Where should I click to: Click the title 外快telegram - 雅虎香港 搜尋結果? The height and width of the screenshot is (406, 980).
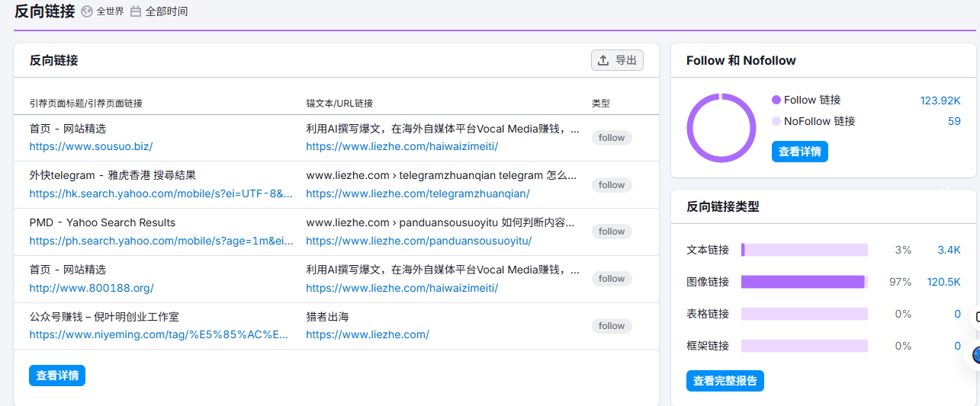113,175
